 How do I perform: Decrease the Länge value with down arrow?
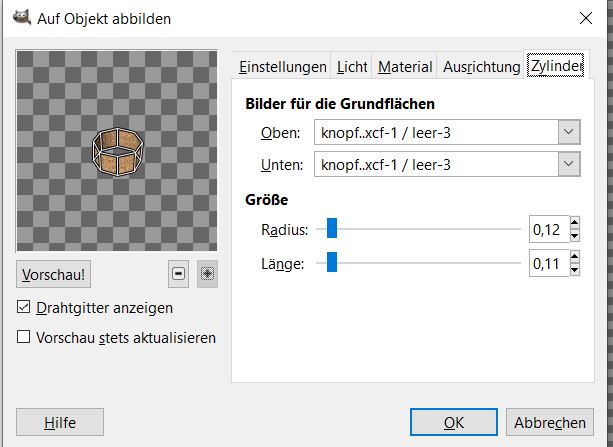click(x=574, y=269)
